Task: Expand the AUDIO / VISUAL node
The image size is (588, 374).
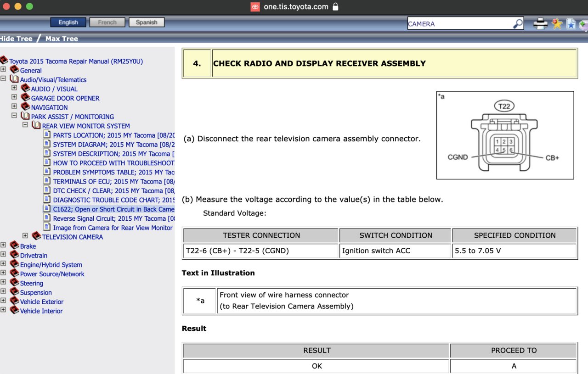Action: point(14,88)
